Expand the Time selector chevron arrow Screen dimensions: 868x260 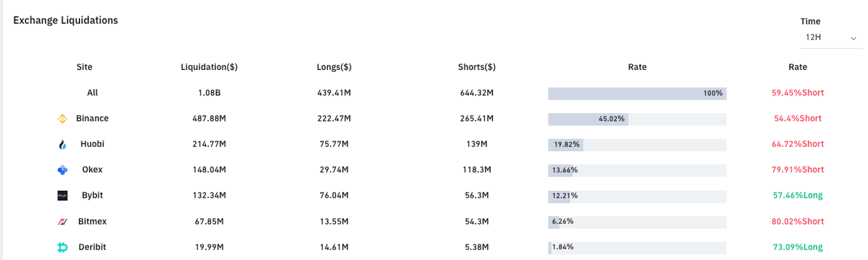853,39
